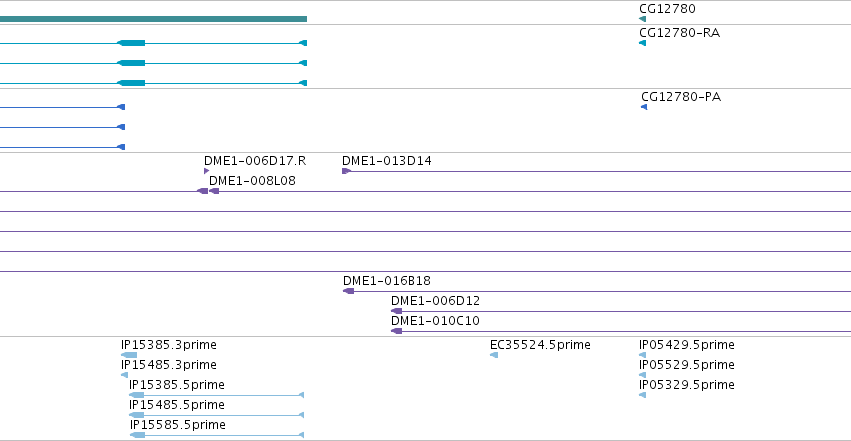
Task: Click the DME1-008L08 label
Action: (x=252, y=181)
